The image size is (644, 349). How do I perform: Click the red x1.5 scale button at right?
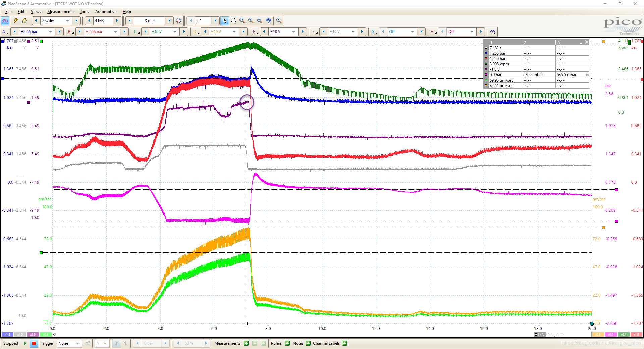tap(636, 335)
